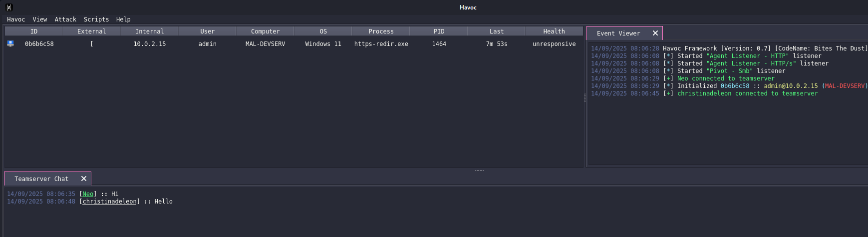Sort sessions by ID column header
This screenshot has height=237, width=868.
tap(34, 31)
